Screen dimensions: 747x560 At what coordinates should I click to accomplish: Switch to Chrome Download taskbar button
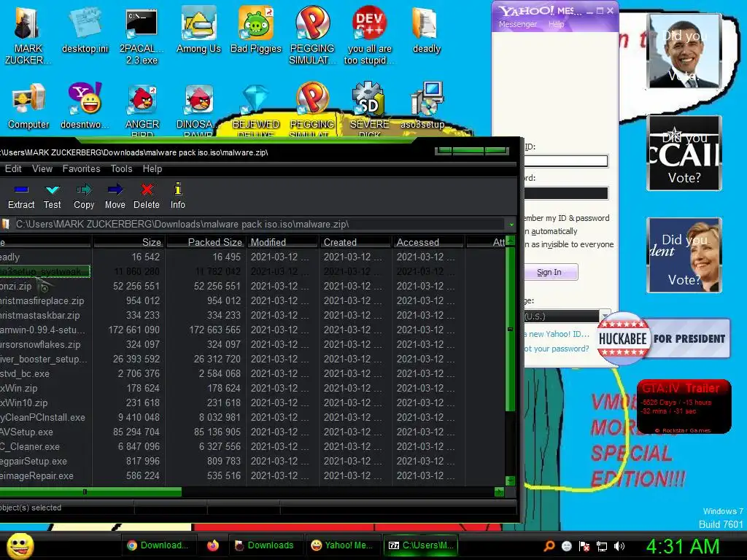coord(158,545)
